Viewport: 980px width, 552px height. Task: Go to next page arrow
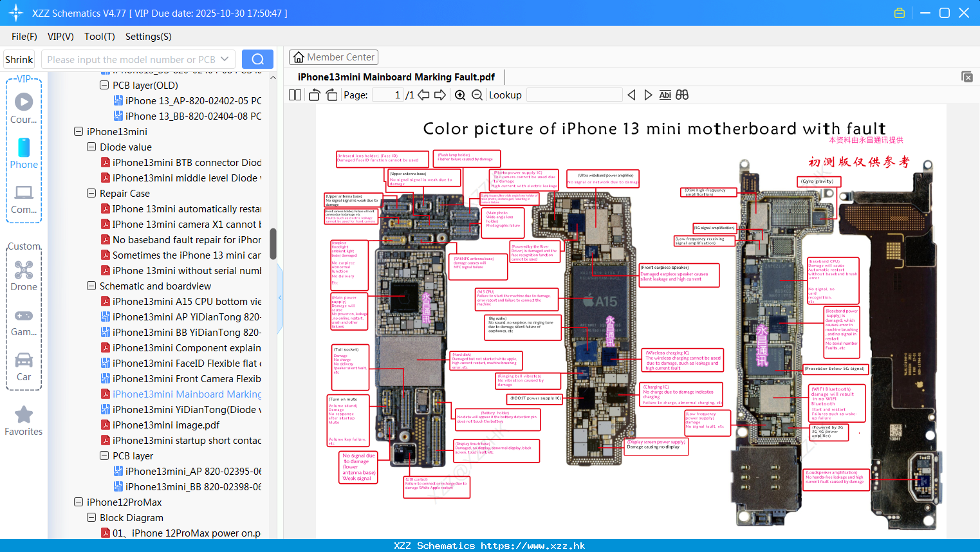(x=440, y=95)
